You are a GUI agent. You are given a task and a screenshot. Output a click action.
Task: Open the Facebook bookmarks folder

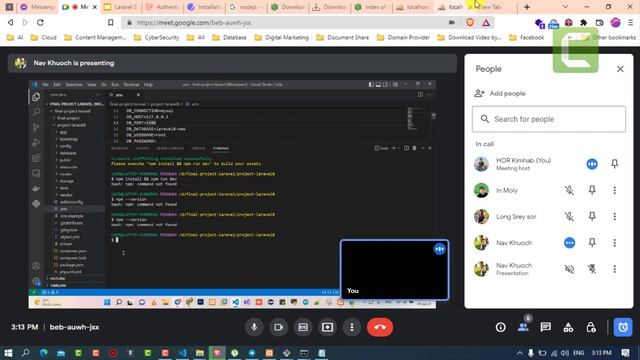click(527, 38)
